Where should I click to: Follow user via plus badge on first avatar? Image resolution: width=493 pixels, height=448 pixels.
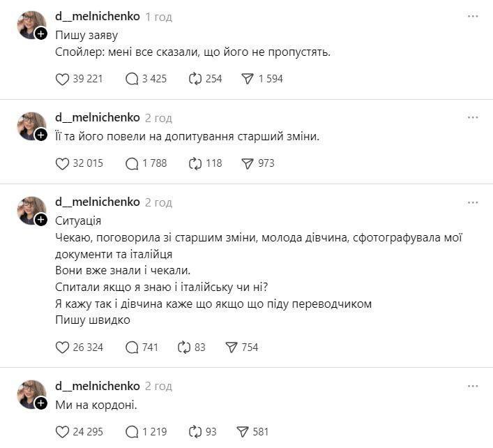[x=41, y=33]
